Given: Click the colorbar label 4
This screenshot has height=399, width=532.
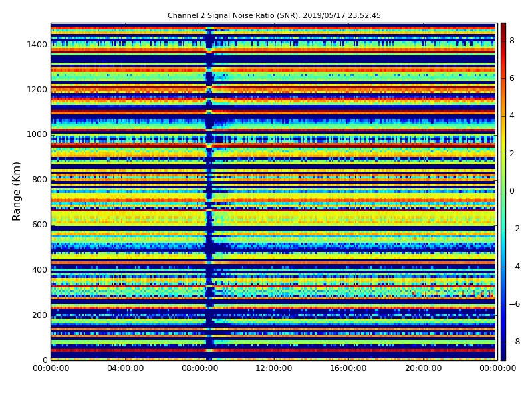Looking at the screenshot, I should pos(512,116).
